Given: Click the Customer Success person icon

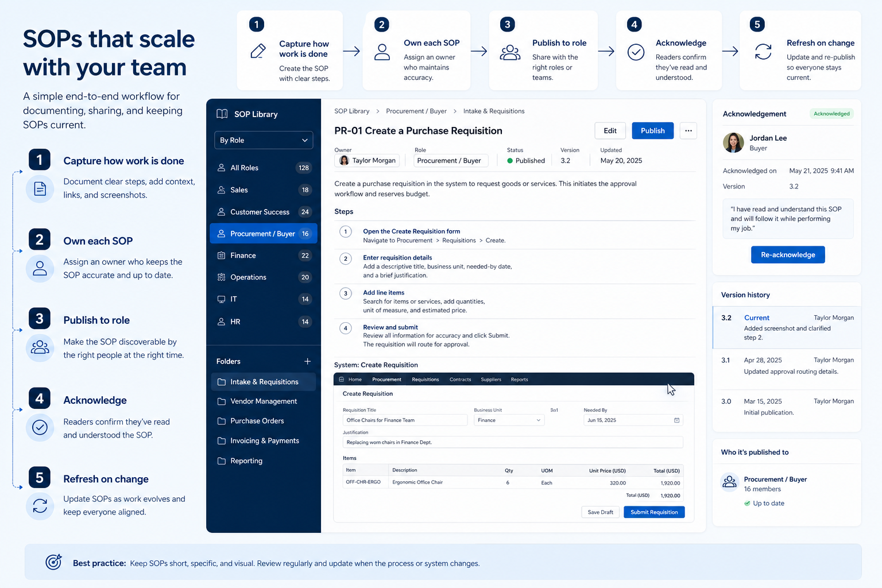Looking at the screenshot, I should [x=221, y=212].
